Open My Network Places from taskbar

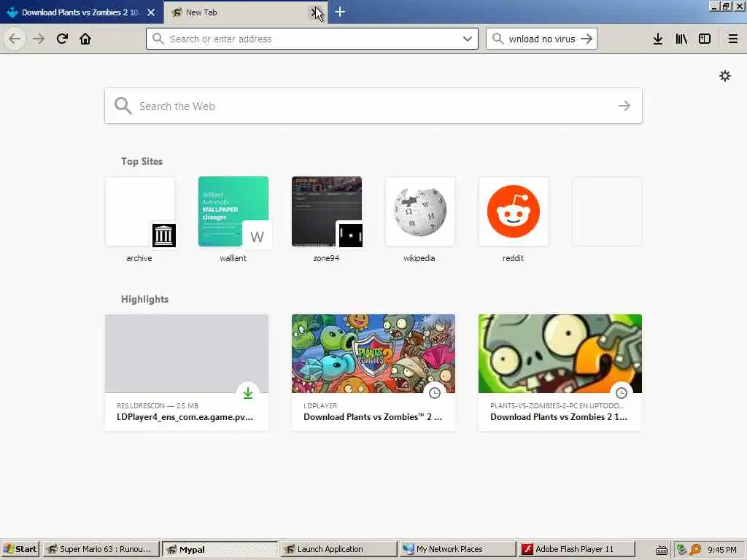457,549
